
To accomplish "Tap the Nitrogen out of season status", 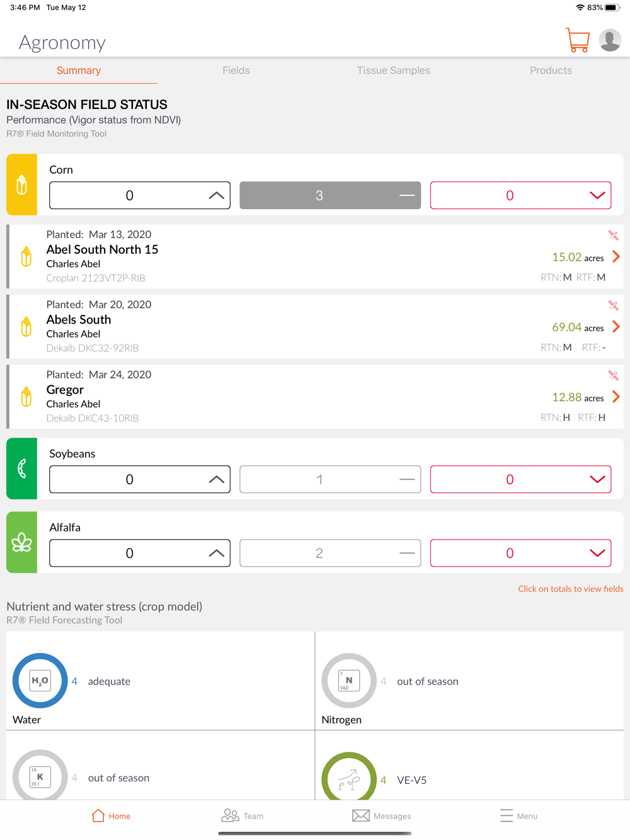I will pyautogui.click(x=428, y=681).
